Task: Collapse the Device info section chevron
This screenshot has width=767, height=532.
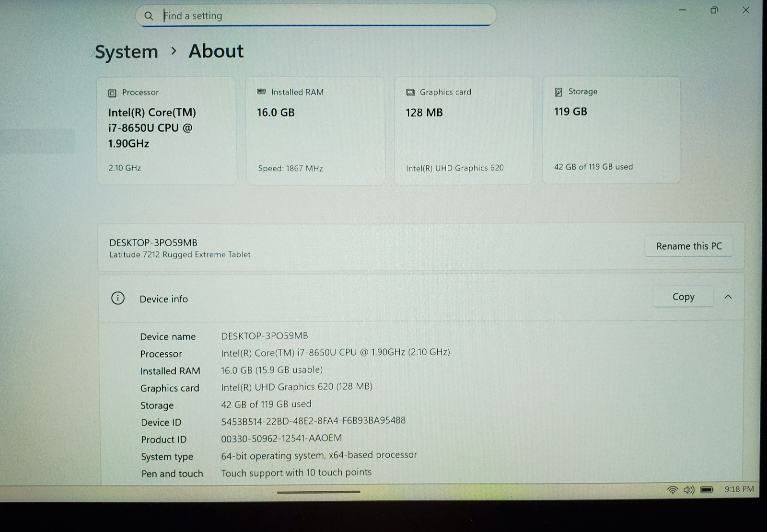Action: (728, 297)
